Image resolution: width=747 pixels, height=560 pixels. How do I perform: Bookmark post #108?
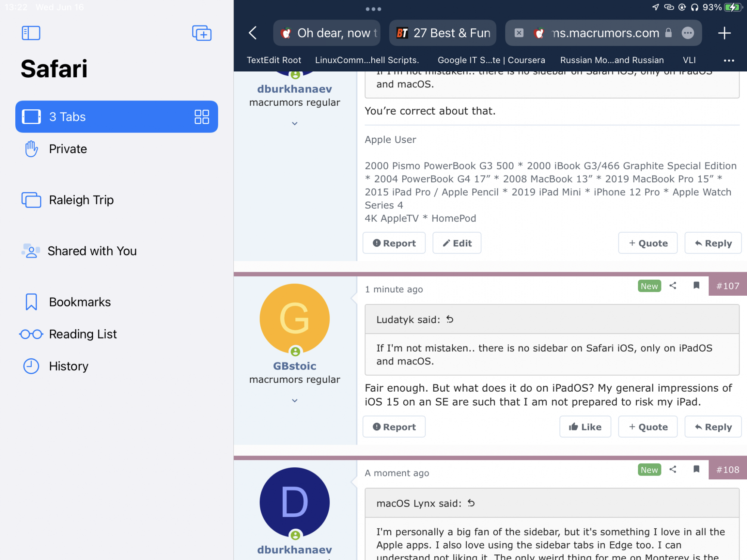click(696, 469)
